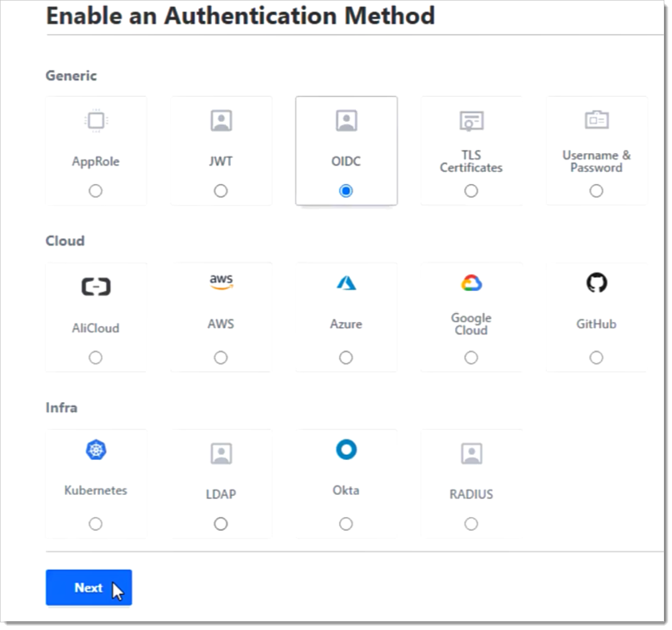Click the Kubernetes label text
Image resolution: width=672 pixels, height=630 pixels.
(x=95, y=490)
